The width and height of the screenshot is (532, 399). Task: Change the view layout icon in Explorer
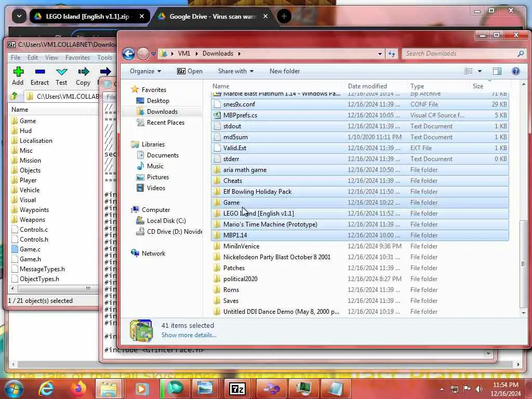[x=468, y=71]
